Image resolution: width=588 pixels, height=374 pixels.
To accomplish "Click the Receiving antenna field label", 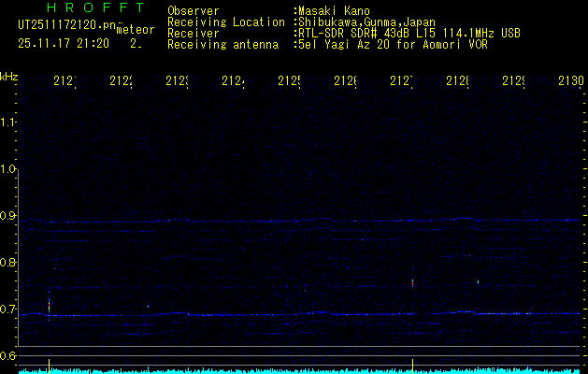I will 222,44.
